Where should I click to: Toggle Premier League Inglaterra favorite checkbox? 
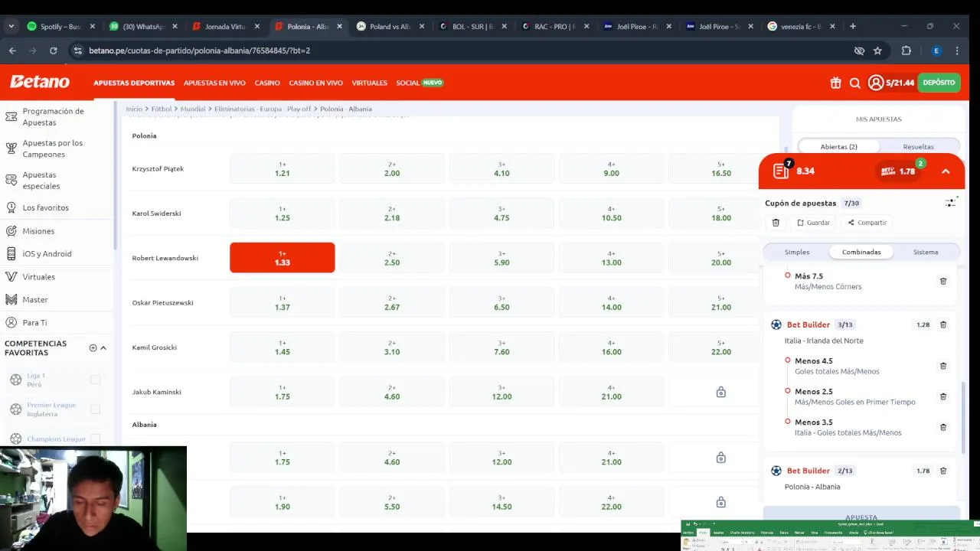pyautogui.click(x=95, y=409)
